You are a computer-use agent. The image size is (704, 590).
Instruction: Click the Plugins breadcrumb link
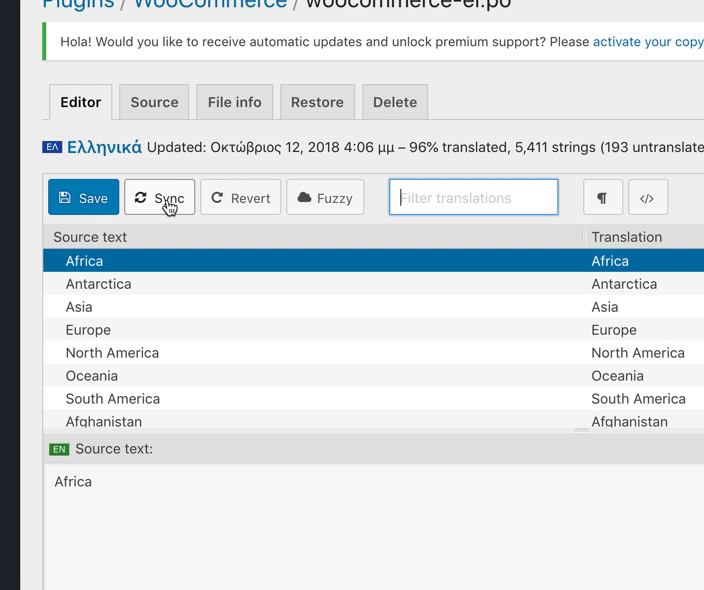[78, 4]
